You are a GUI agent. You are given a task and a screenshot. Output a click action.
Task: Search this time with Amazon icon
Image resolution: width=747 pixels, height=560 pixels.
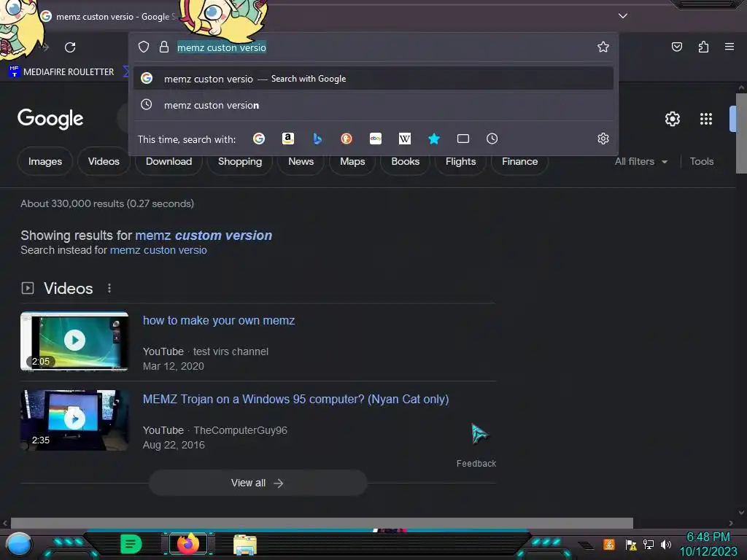tap(288, 139)
